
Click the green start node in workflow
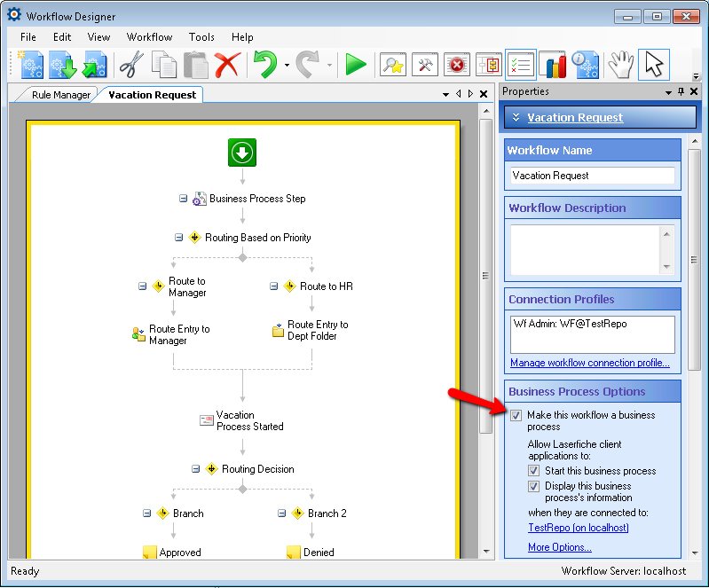click(242, 152)
